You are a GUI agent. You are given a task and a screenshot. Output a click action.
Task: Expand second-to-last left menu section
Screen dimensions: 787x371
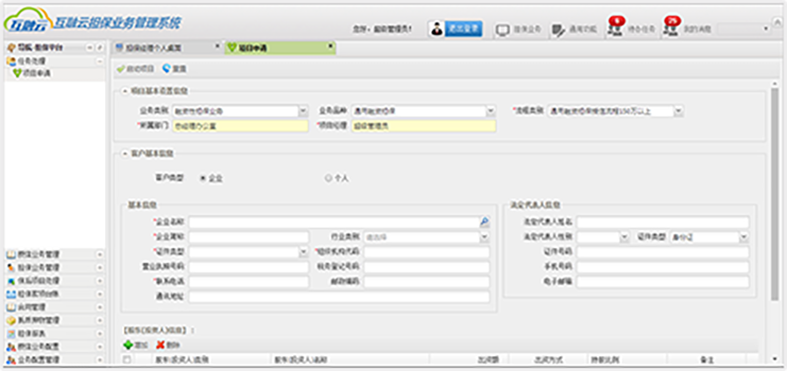[99, 346]
